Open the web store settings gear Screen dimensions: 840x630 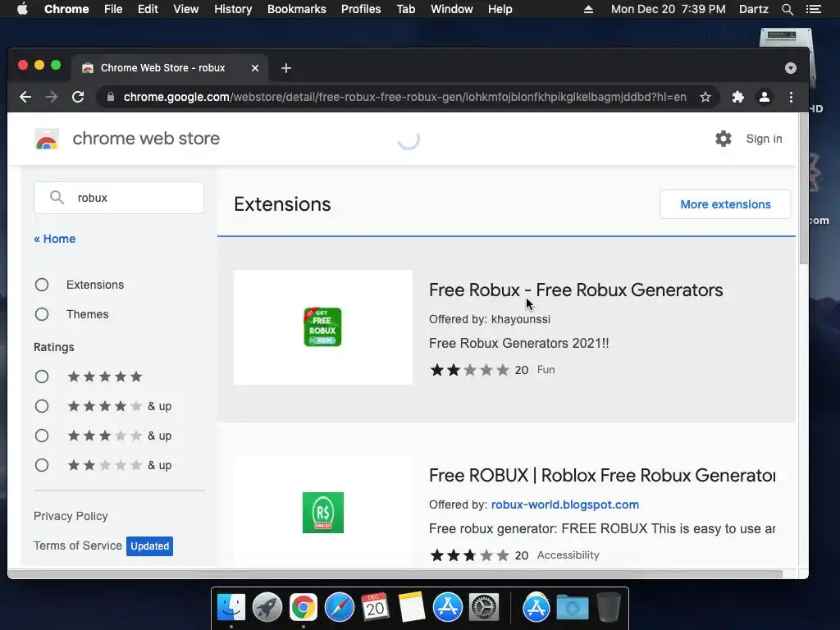click(724, 139)
